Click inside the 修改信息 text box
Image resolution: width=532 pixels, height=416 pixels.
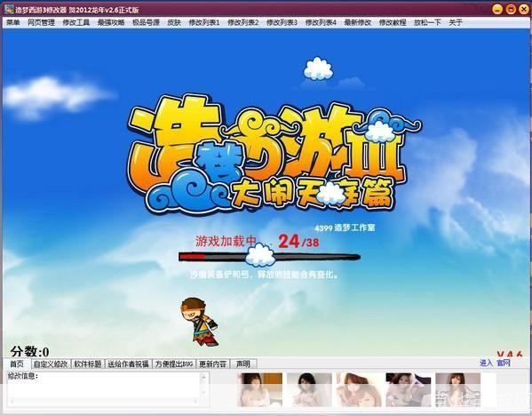(103, 388)
